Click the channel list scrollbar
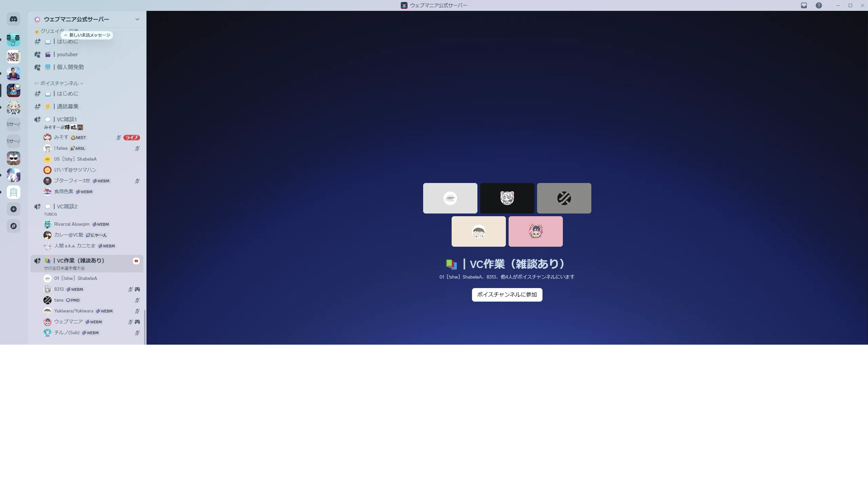Viewport: 868px width, 488px height. 145,327
